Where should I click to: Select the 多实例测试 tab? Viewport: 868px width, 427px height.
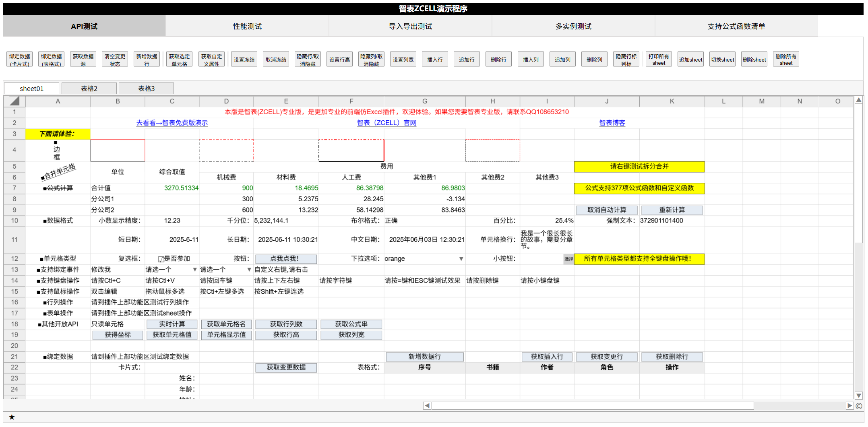point(573,26)
